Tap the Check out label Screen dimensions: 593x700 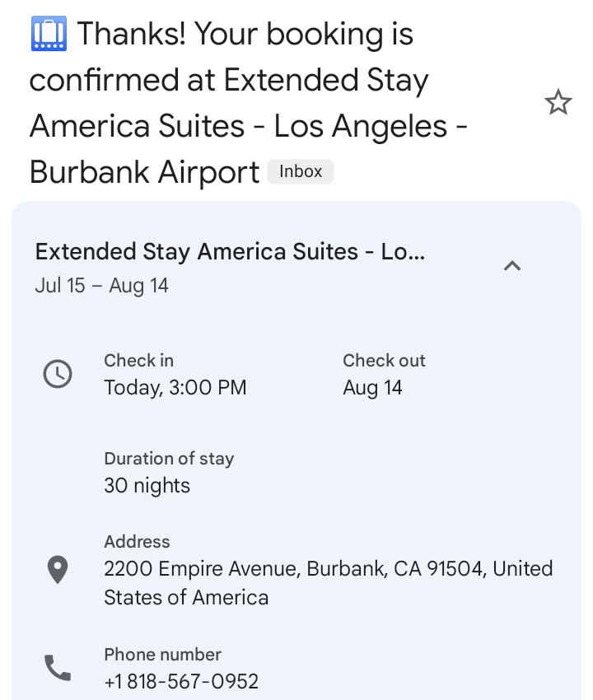tap(384, 361)
